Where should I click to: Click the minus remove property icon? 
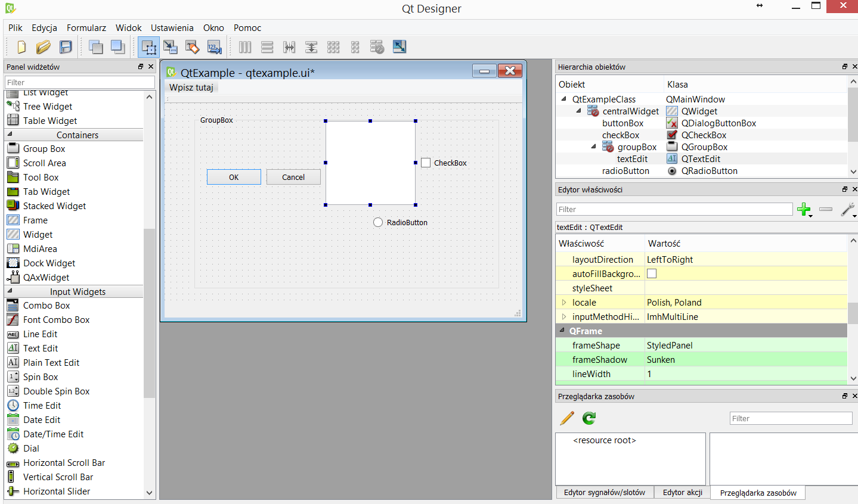coord(826,209)
